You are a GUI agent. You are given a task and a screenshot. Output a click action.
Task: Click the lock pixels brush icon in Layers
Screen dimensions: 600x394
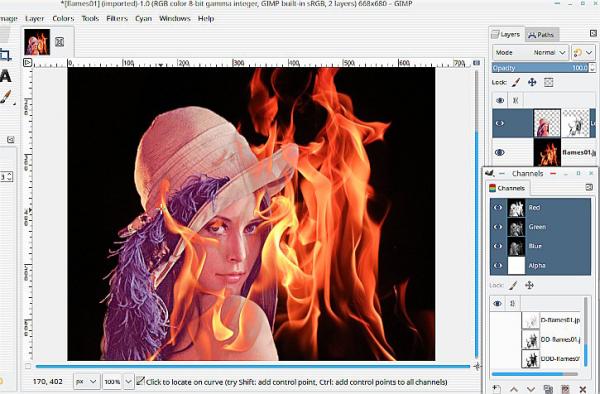click(516, 82)
